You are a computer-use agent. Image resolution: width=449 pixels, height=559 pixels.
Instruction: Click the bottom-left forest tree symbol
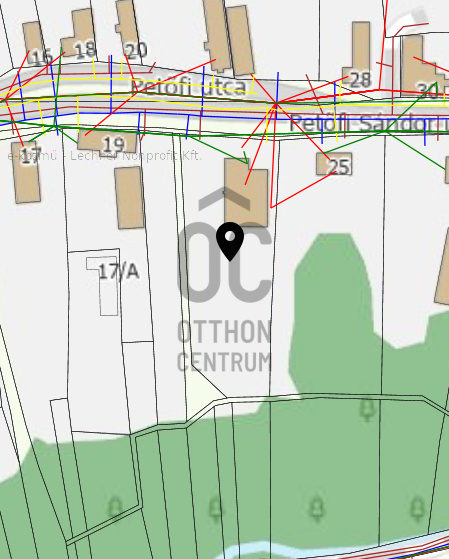coord(115,508)
